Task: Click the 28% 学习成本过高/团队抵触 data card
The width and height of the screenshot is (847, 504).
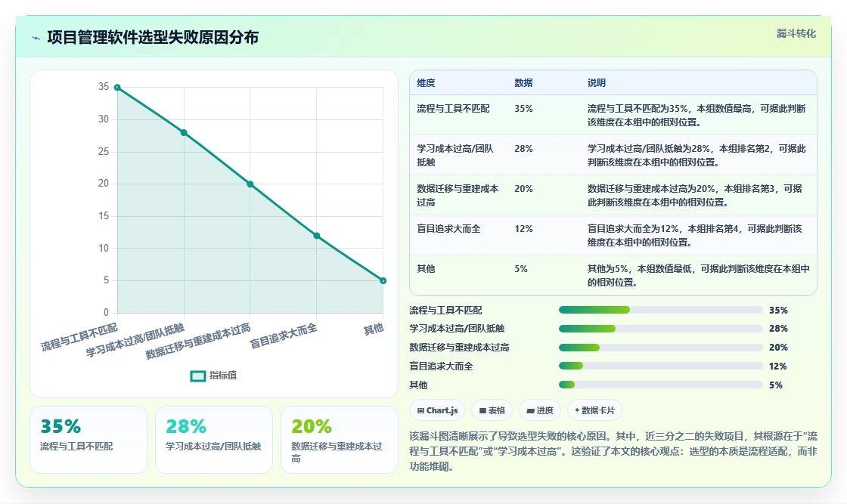Action: (214, 440)
